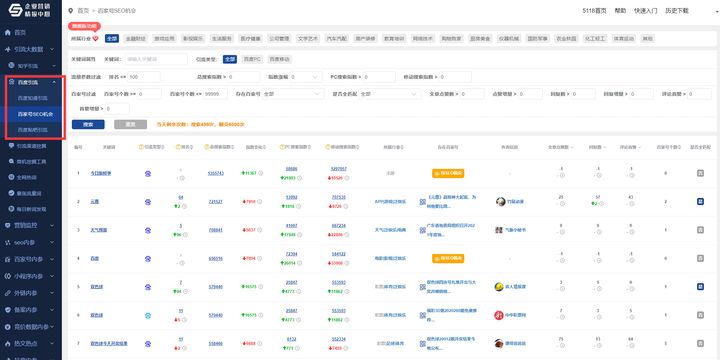
Task: Click the home icon in the left sidebar
Action: [x=7, y=33]
